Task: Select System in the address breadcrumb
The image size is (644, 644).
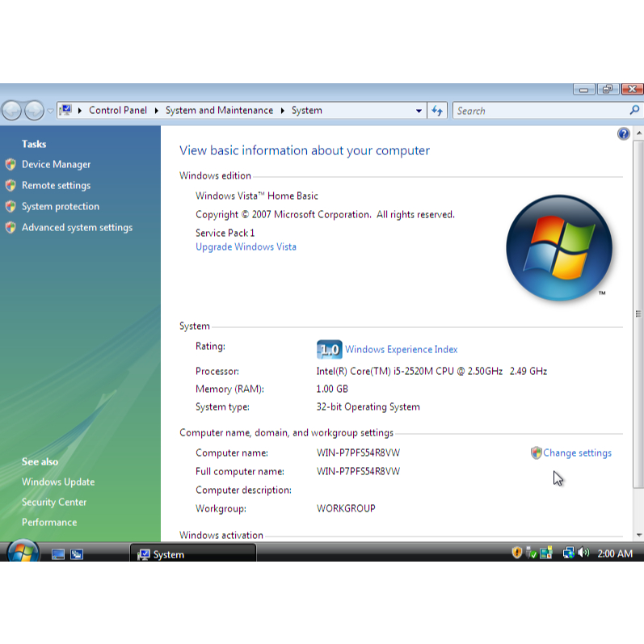Action: (x=307, y=110)
